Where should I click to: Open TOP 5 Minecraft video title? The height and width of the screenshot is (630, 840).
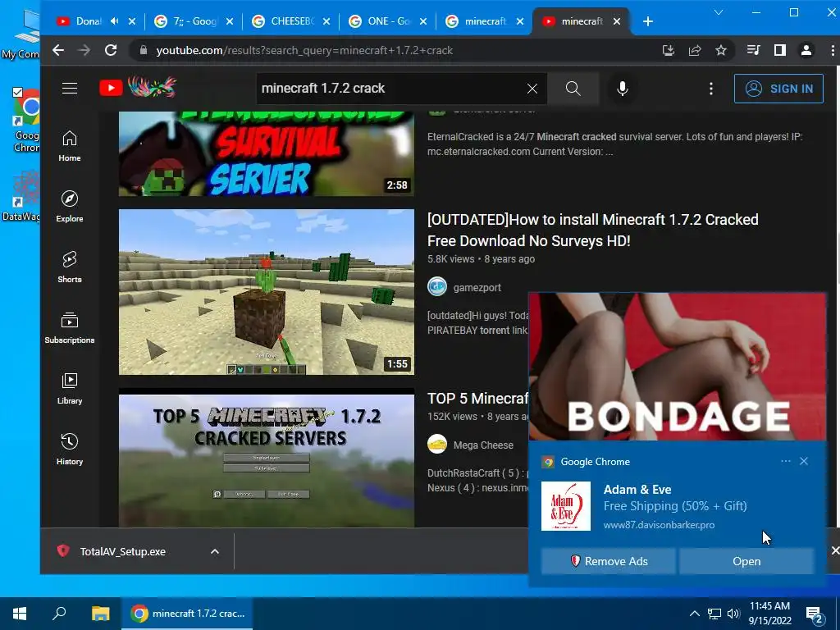478,399
